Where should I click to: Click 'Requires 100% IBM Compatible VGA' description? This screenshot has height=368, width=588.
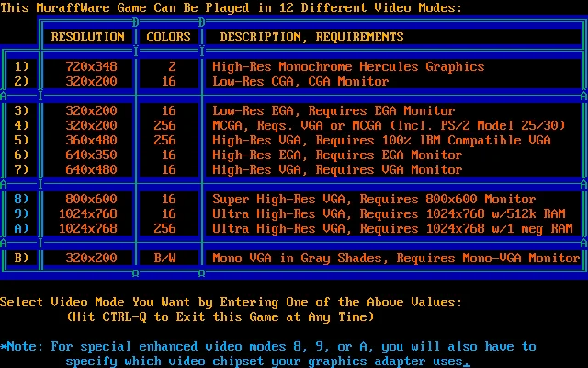coord(381,140)
